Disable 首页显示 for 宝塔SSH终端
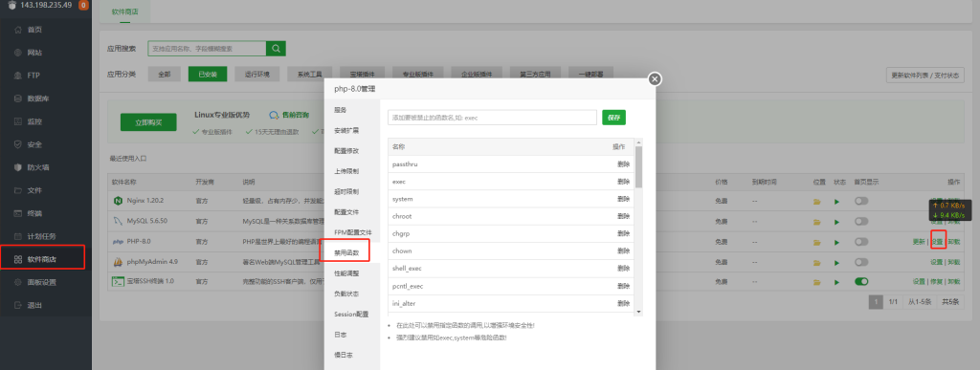Screen dimensions: 980x370 pos(861,281)
